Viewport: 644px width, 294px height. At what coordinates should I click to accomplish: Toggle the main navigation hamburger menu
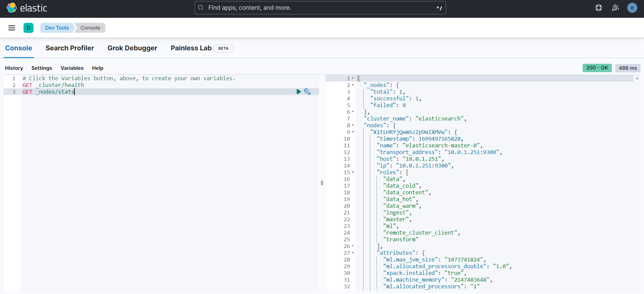tap(12, 28)
